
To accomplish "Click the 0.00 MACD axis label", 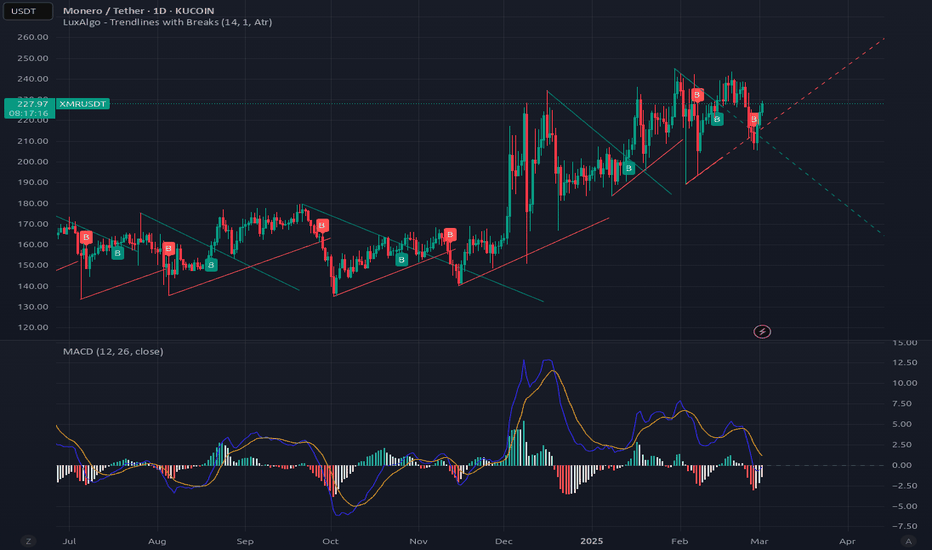I will tap(902, 465).
